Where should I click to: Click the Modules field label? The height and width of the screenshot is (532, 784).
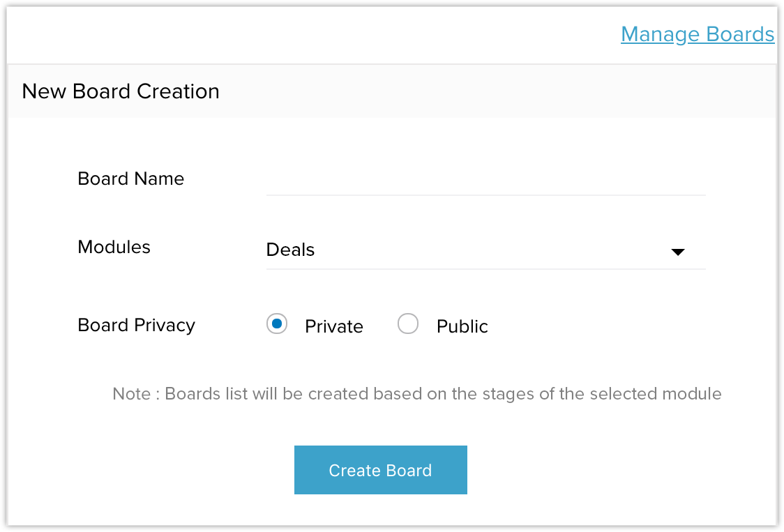coord(114,247)
